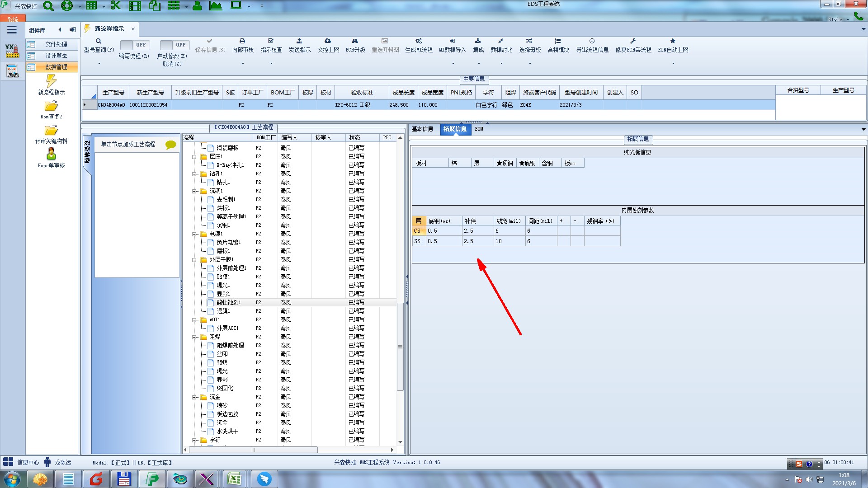The image size is (868, 488).
Task: Collapse the 沉铜1 tree node
Action: pyautogui.click(x=195, y=191)
